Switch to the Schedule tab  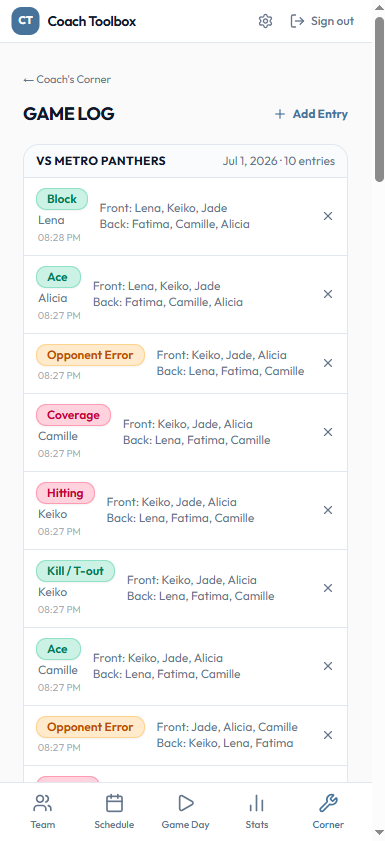[x=114, y=812]
